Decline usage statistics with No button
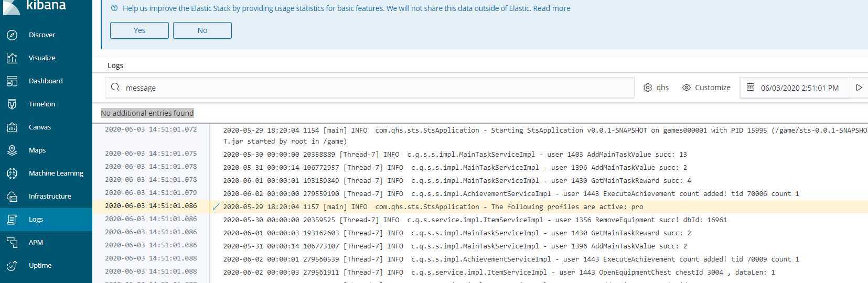The width and height of the screenshot is (868, 283). coord(202,30)
